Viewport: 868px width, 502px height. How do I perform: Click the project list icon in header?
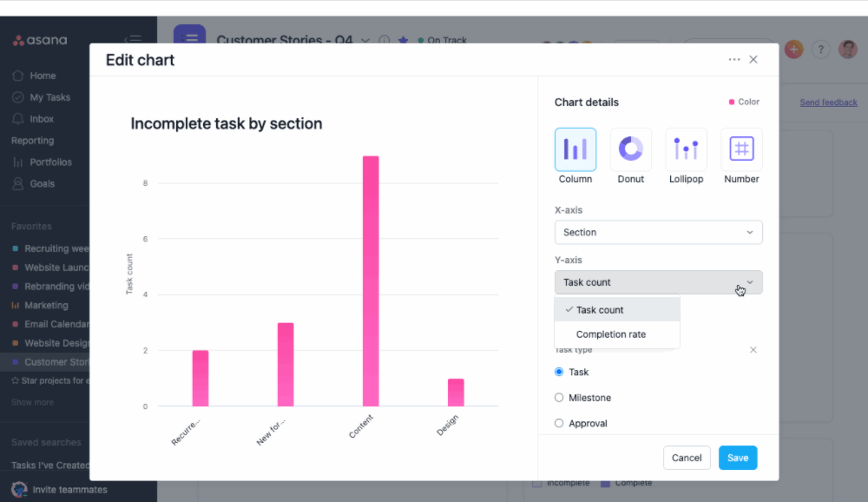189,34
